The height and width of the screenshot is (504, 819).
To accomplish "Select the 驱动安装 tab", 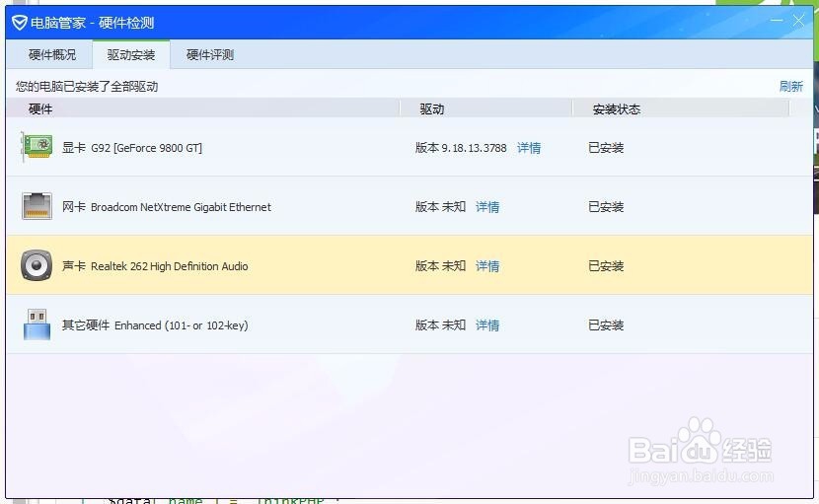I will pos(131,55).
